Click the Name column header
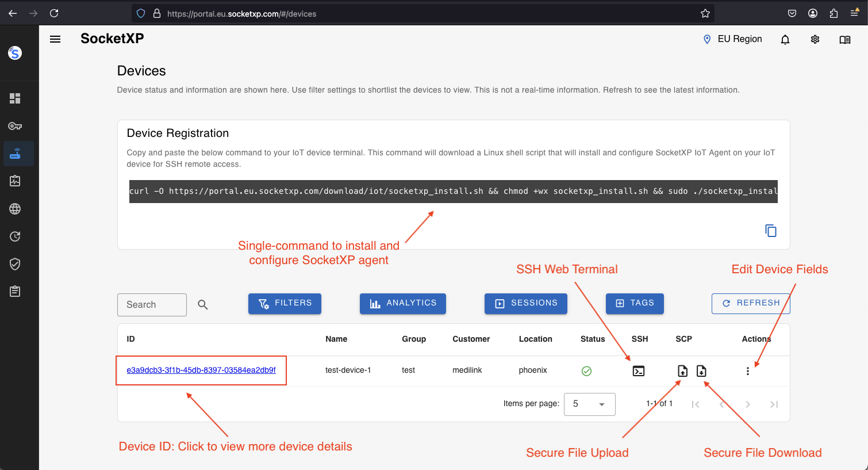Image resolution: width=868 pixels, height=470 pixels. tap(336, 339)
